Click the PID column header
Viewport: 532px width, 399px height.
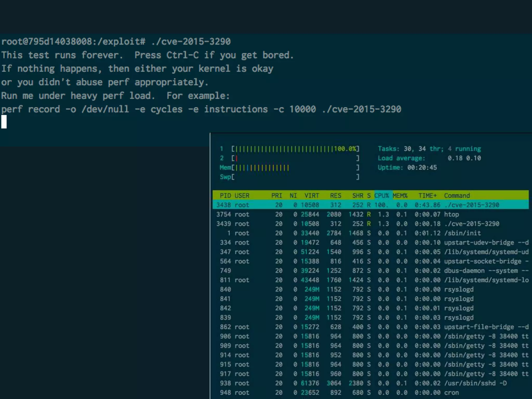pyautogui.click(x=225, y=195)
